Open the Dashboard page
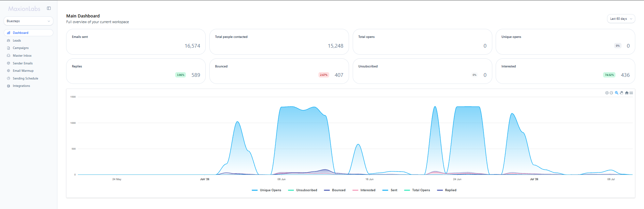Image resolution: width=644 pixels, height=209 pixels. (x=28, y=33)
